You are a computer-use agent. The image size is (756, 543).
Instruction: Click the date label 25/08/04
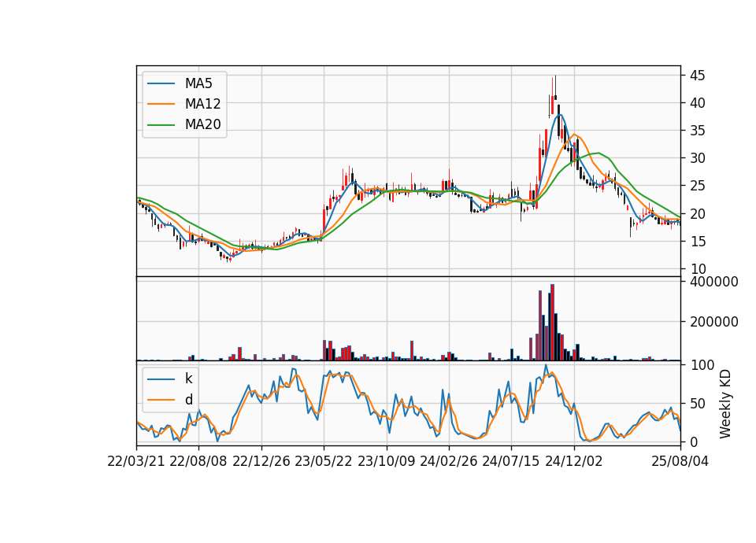[x=680, y=461]
